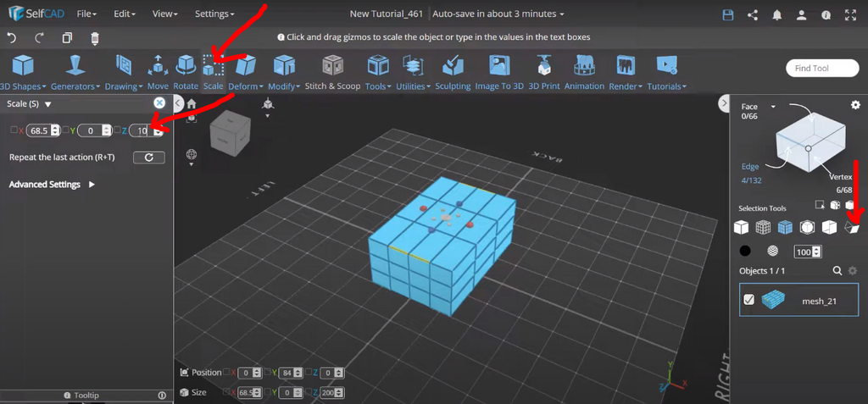Image resolution: width=868 pixels, height=404 pixels.
Task: Click the wireframe sphere icon
Action: click(772, 251)
